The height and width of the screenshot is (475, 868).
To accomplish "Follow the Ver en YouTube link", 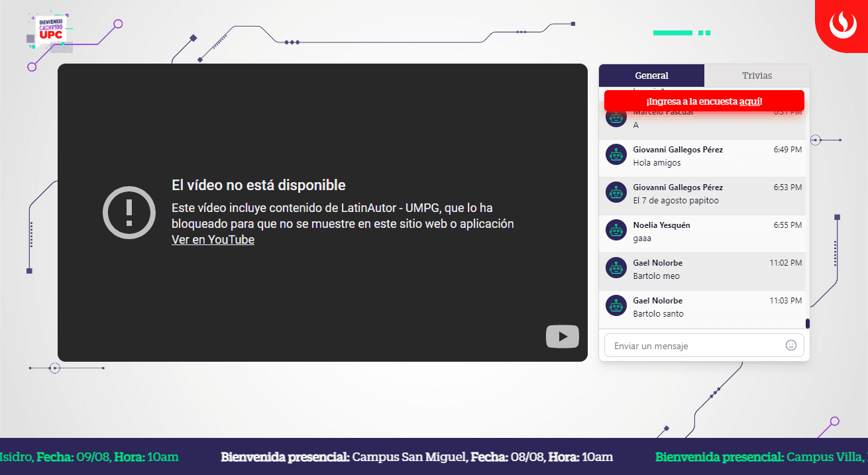I will click(213, 240).
